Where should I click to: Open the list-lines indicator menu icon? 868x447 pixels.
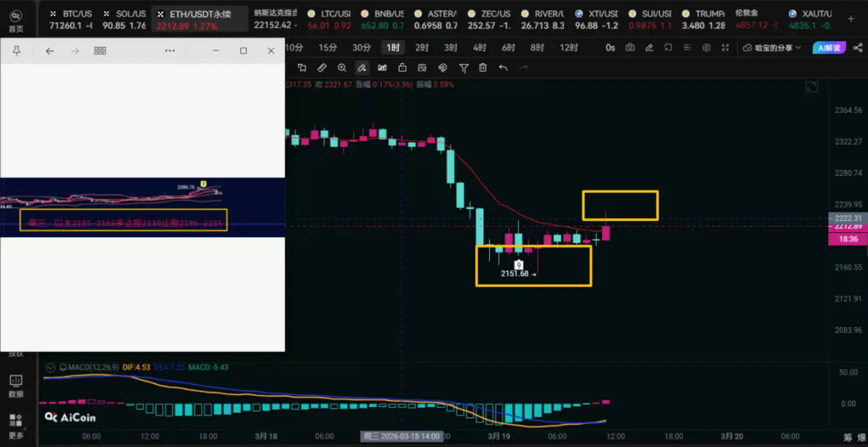pos(688,48)
